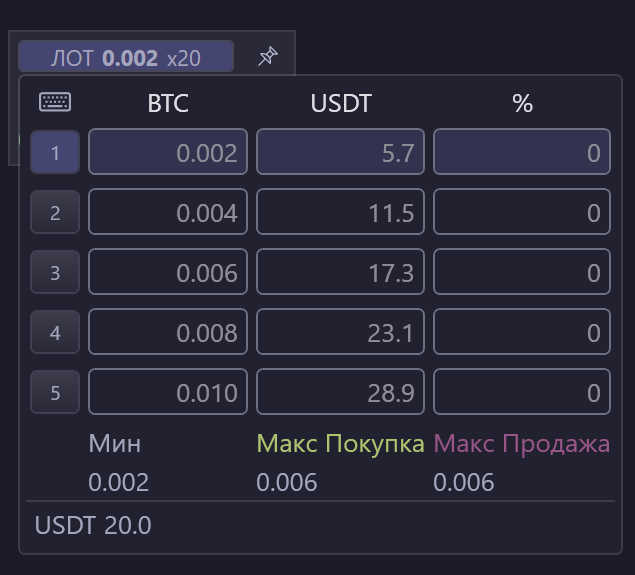
Task: Click the keyboard icon above preset numbers
Action: (x=55, y=102)
